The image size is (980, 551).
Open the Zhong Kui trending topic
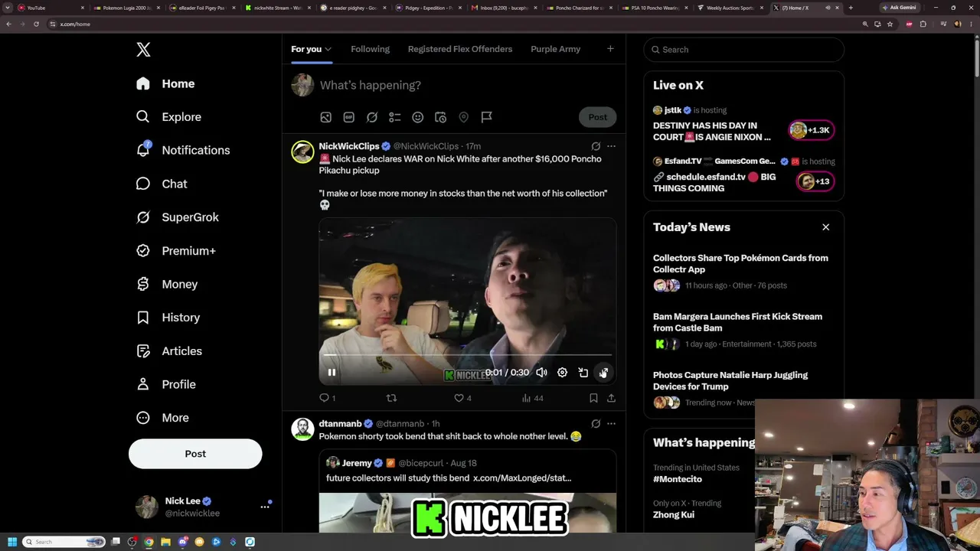pos(674,515)
